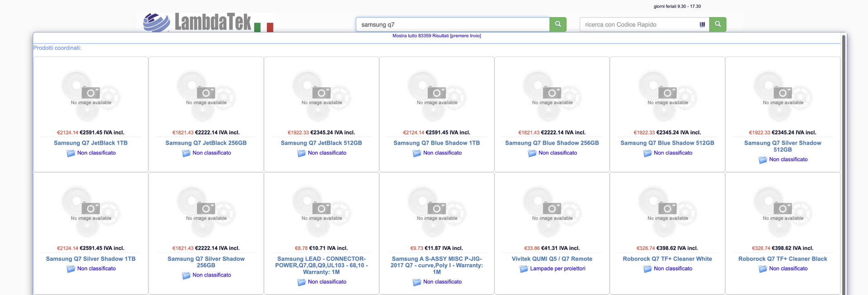
Task: Click the samsung q7 search input field
Action: (453, 24)
